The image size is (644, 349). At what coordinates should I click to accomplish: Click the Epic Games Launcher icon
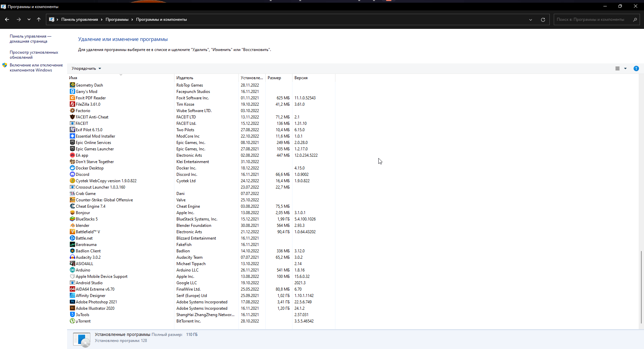coord(72,149)
